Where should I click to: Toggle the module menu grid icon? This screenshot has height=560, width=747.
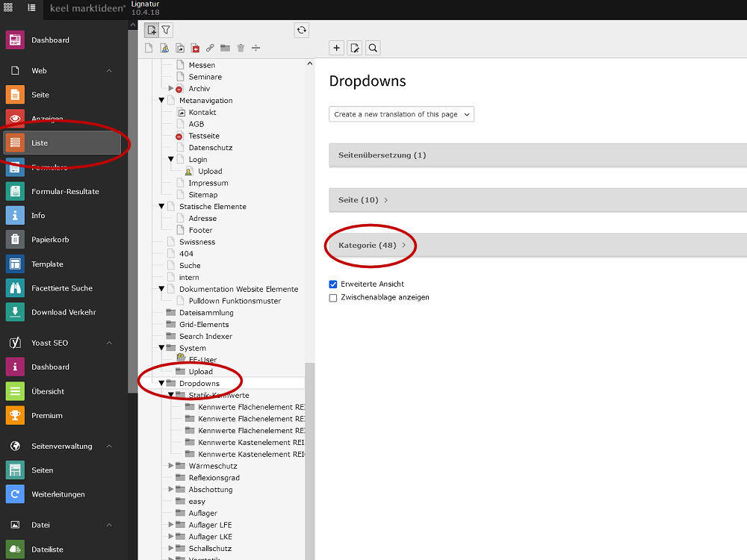(x=8, y=7)
